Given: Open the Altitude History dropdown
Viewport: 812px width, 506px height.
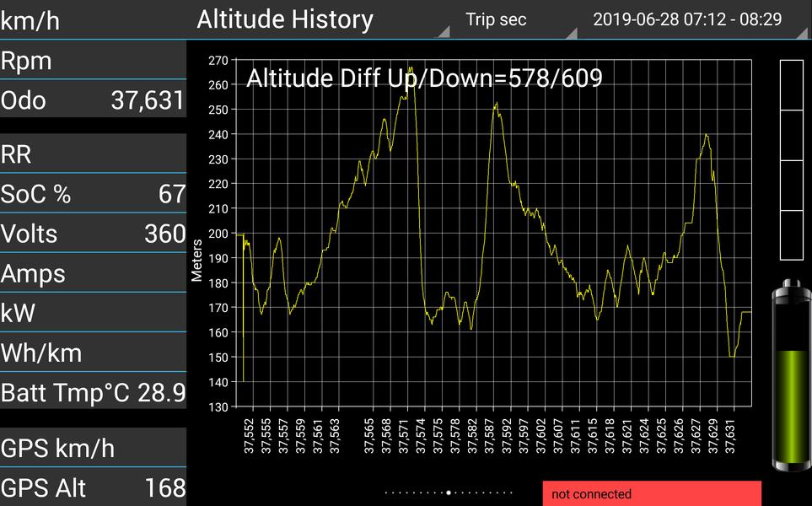Looking at the screenshot, I should [318, 19].
